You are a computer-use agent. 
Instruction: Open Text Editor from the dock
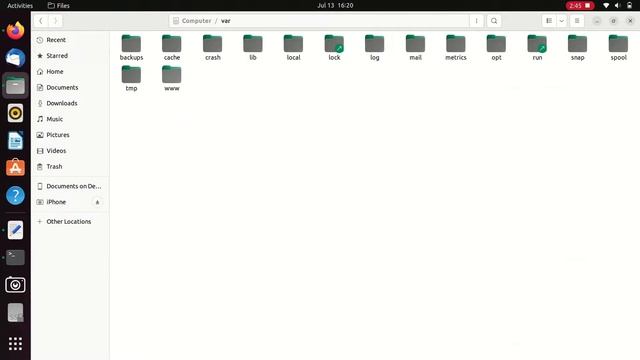tap(16, 230)
